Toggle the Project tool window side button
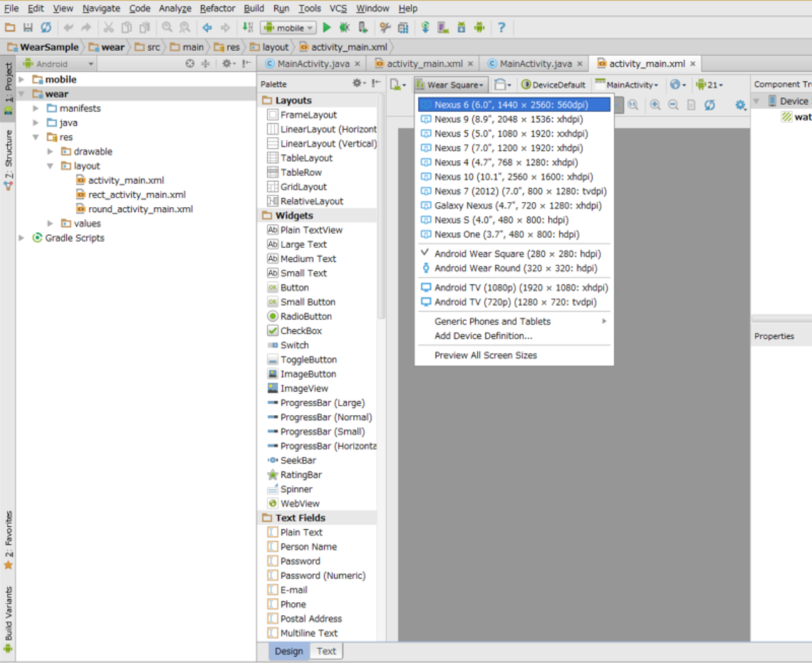The width and height of the screenshot is (812, 663). point(8,88)
